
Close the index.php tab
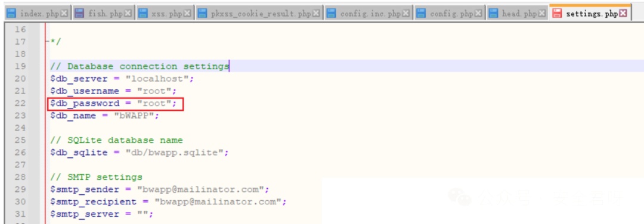(x=64, y=14)
